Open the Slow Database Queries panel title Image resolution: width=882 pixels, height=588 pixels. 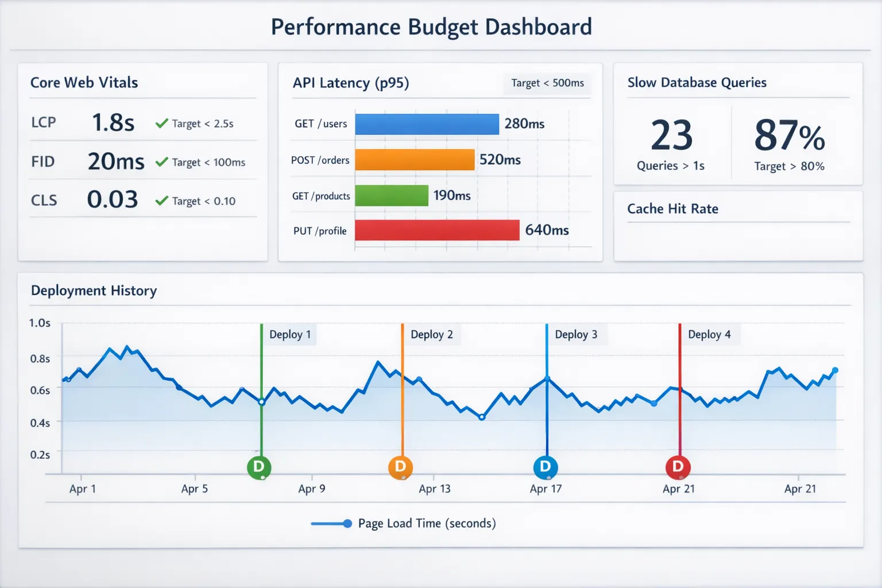(697, 83)
